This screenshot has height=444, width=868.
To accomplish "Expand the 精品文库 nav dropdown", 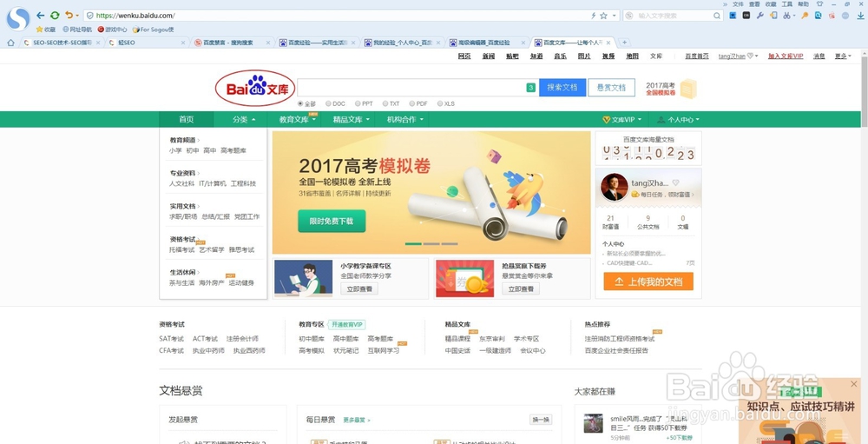I will click(351, 119).
